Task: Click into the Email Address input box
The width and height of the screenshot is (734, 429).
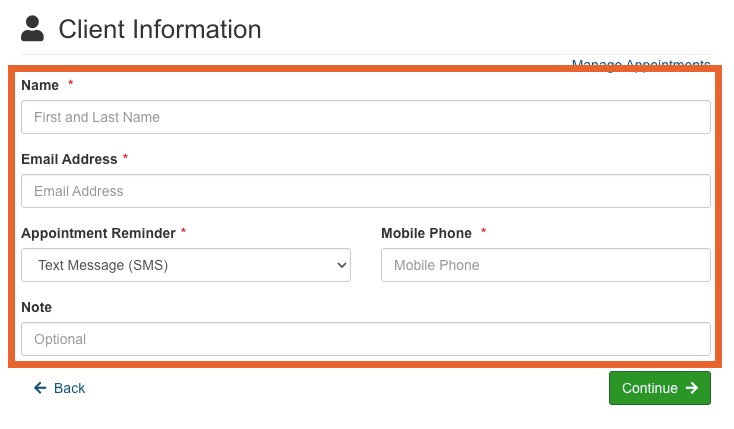Action: (x=366, y=191)
